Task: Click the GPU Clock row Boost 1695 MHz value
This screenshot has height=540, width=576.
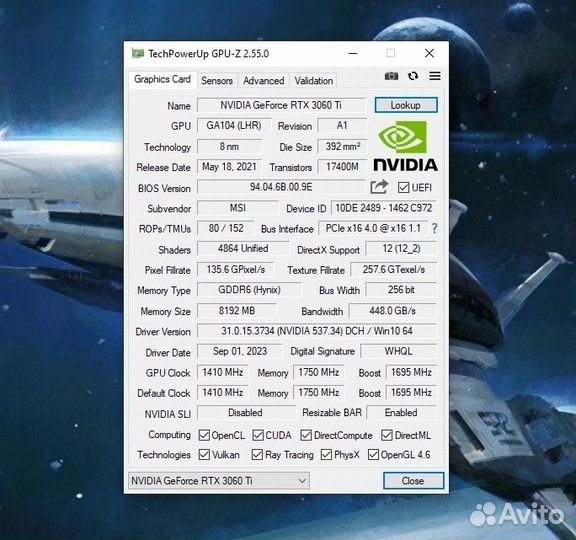Action: [411, 372]
